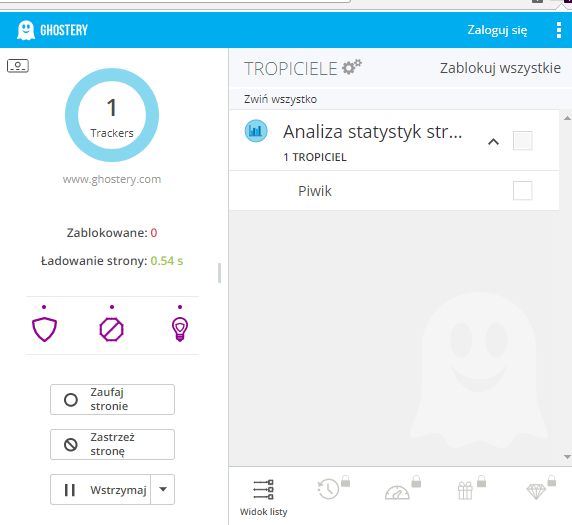The image size is (572, 525).
Task: Click the tracker count donut chart
Action: point(112,115)
